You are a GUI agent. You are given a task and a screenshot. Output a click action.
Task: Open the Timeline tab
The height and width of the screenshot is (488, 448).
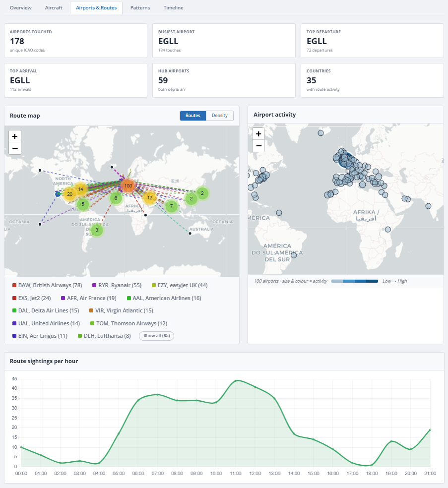174,8
